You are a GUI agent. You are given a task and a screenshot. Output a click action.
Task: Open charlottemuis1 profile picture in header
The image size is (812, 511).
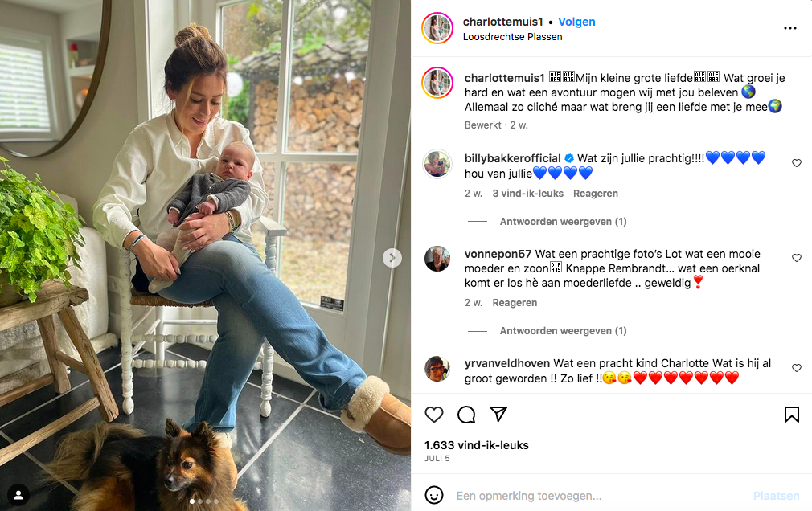437,28
